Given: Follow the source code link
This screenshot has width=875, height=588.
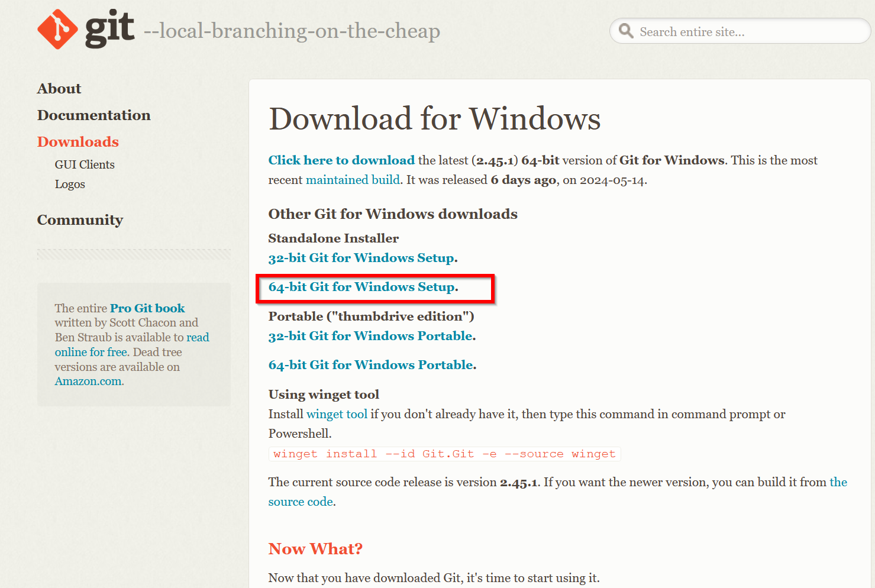Looking at the screenshot, I should [558, 492].
